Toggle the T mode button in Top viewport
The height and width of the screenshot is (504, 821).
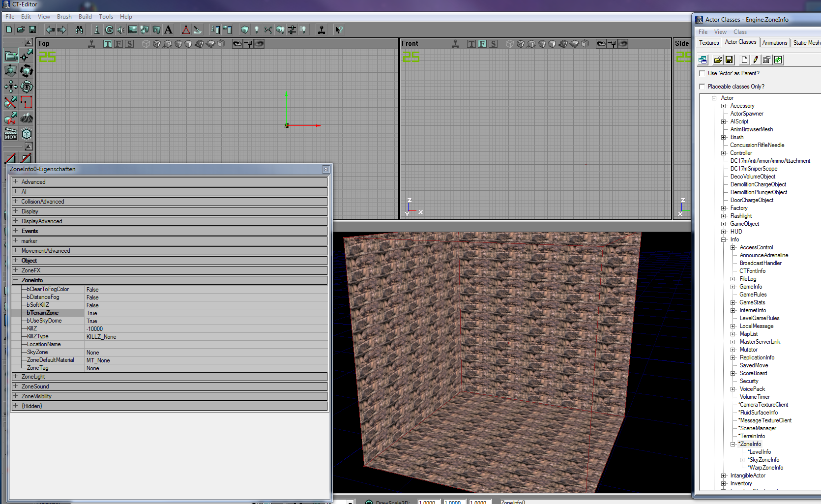click(108, 44)
